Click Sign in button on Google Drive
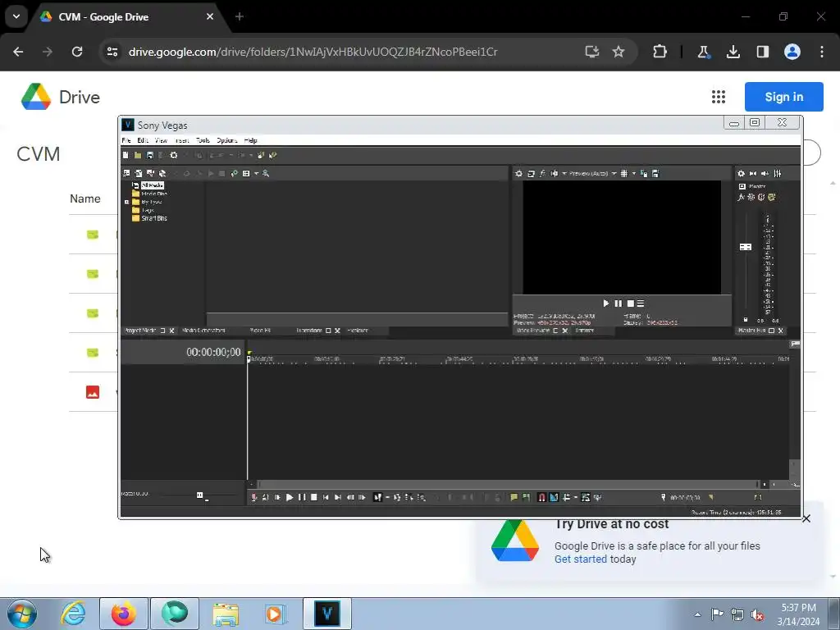Image resolution: width=840 pixels, height=630 pixels. 783,97
